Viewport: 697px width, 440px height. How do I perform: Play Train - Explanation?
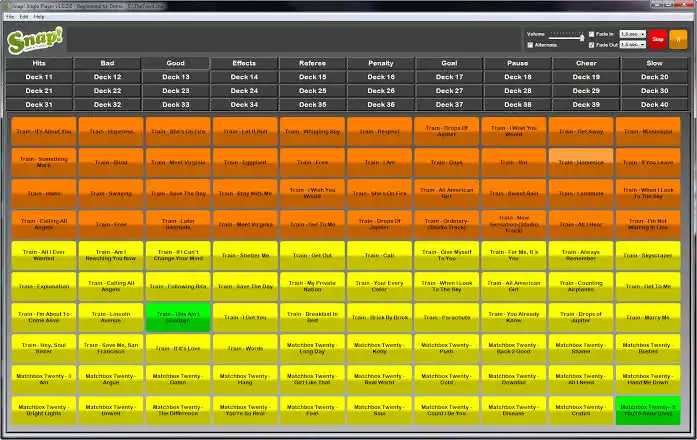coord(44,287)
